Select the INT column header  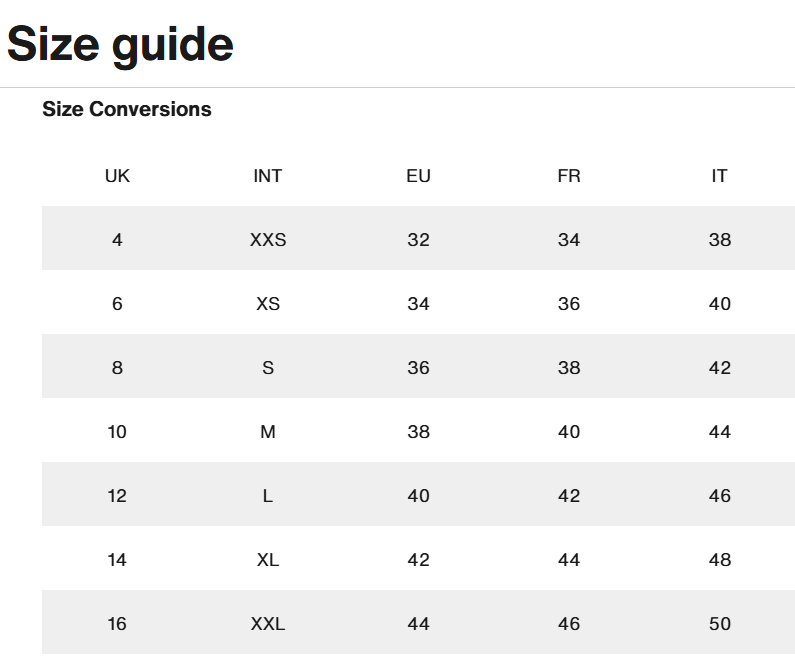click(268, 176)
